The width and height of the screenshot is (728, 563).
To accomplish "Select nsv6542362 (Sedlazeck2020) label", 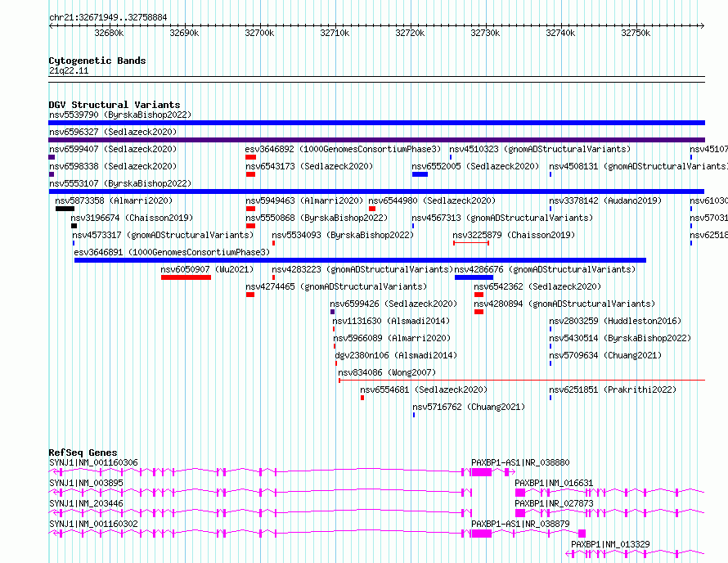I will pos(537,286).
